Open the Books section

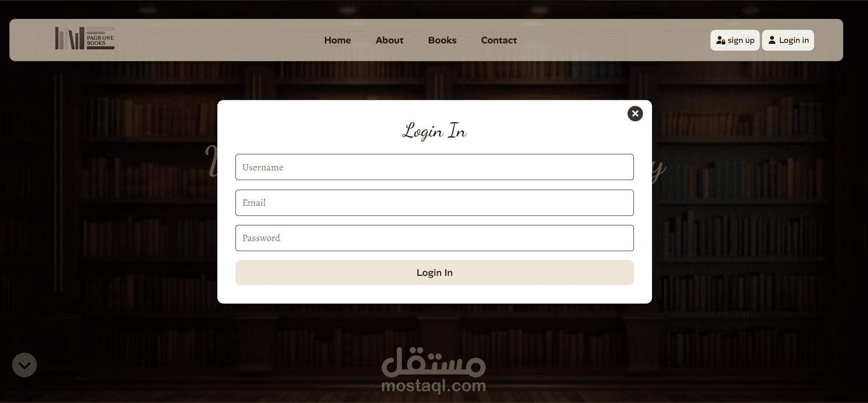[x=442, y=40]
